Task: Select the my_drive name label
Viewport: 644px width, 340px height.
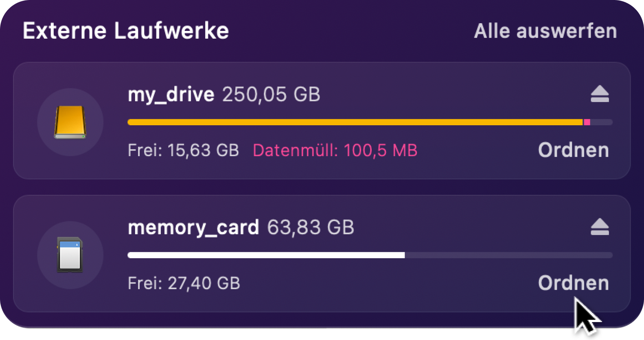Action: pyautogui.click(x=171, y=95)
